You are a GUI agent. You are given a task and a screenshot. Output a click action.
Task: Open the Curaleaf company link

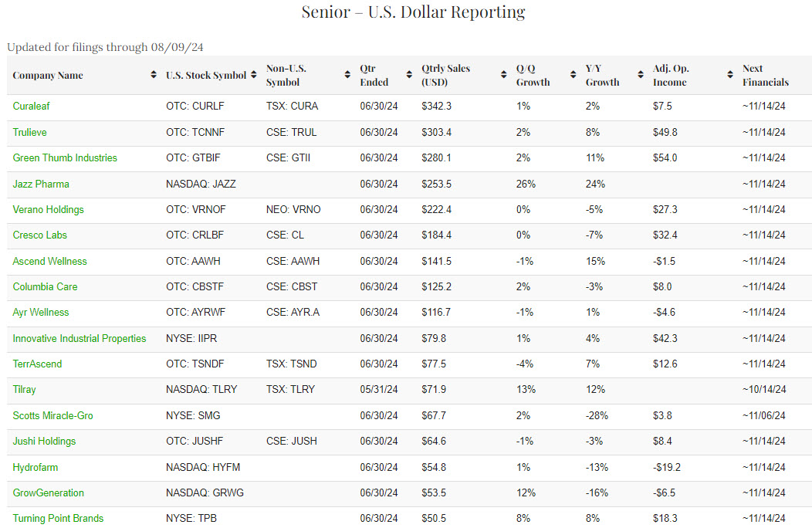[31, 106]
